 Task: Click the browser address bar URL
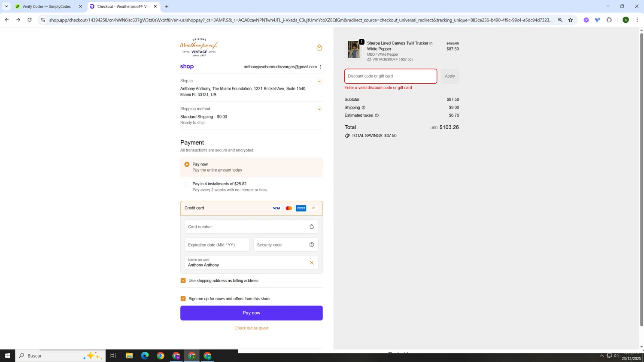tap(301, 20)
